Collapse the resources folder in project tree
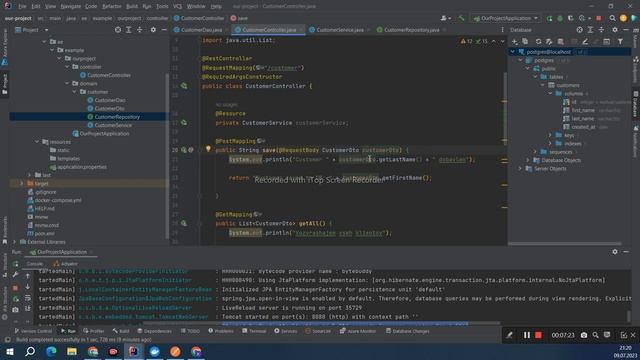Screen dimensions: 640x360 (x=37, y=142)
